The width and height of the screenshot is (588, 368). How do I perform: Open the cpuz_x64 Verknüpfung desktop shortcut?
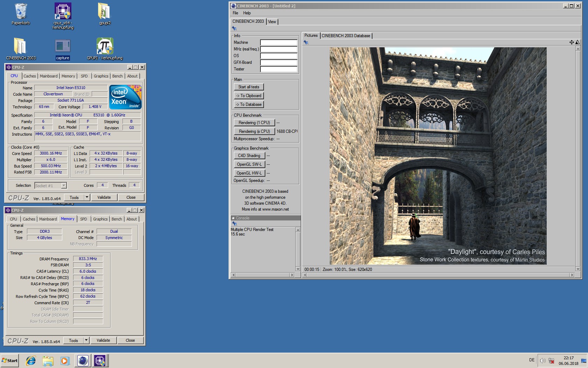point(63,16)
